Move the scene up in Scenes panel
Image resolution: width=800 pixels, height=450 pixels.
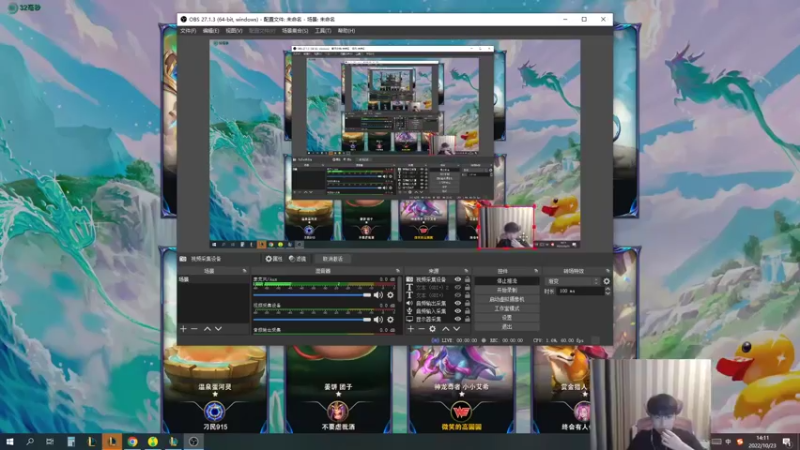click(207, 329)
